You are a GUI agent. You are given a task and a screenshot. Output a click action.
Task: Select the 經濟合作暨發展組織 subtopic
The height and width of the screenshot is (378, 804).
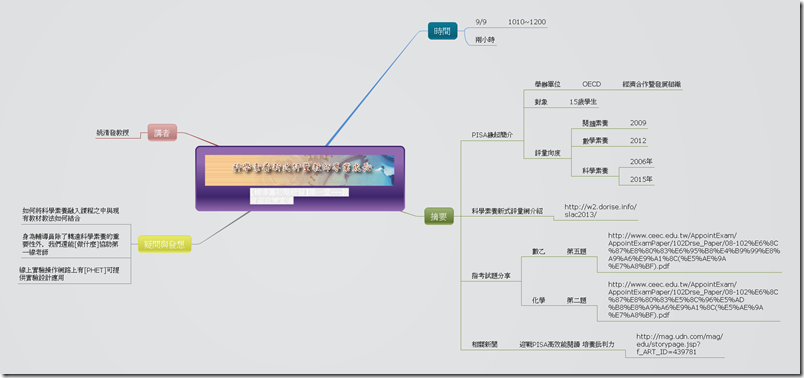click(652, 84)
